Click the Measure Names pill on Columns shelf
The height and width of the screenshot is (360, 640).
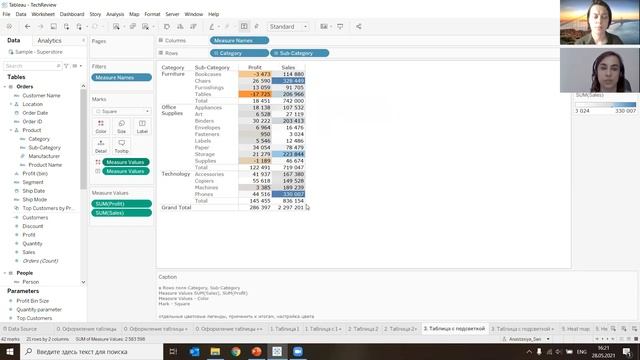pos(239,40)
